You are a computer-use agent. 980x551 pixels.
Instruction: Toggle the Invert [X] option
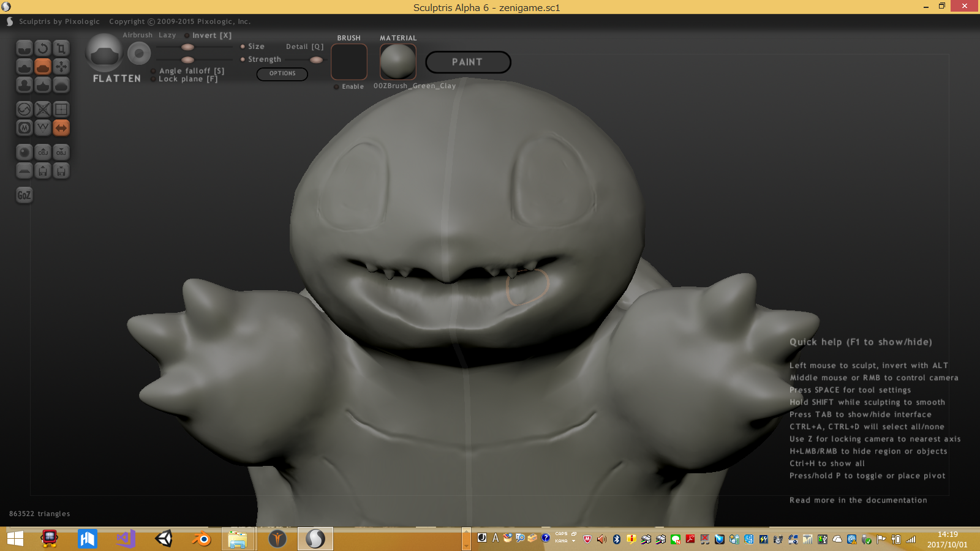coord(208,36)
